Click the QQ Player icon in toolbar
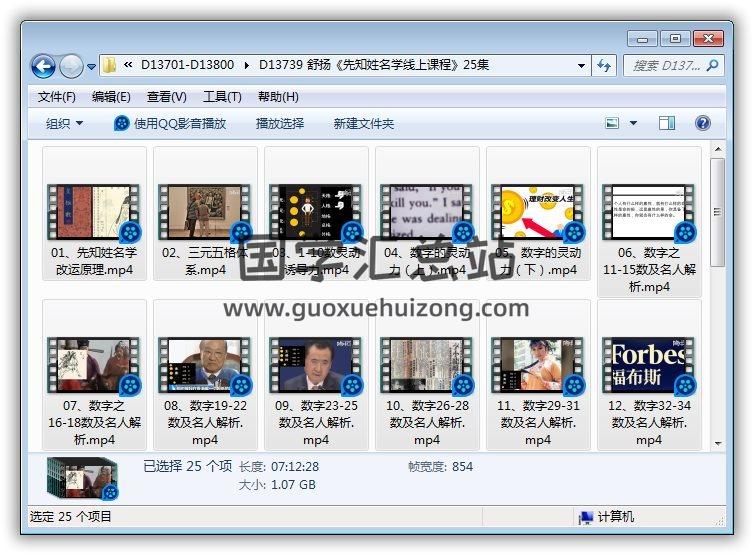 pos(122,123)
